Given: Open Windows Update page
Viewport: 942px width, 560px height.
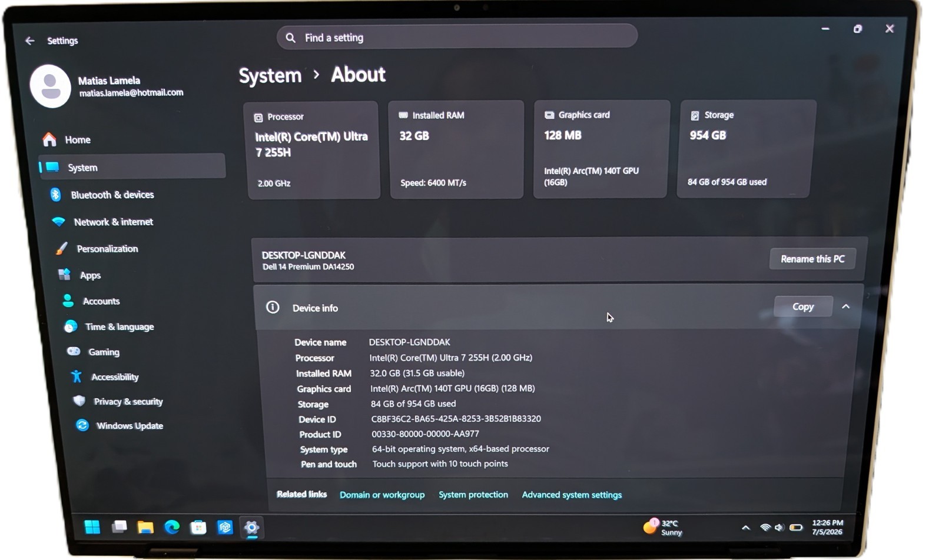Looking at the screenshot, I should (x=130, y=426).
